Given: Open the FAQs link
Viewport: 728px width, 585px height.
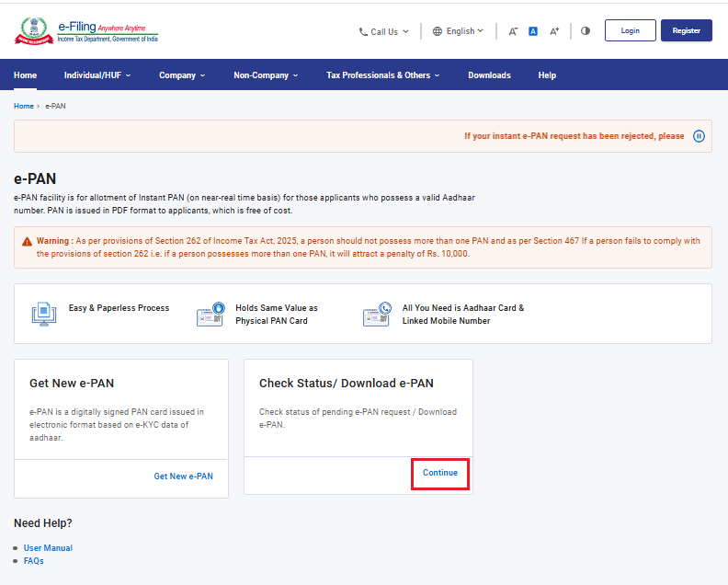Looking at the screenshot, I should [x=33, y=561].
